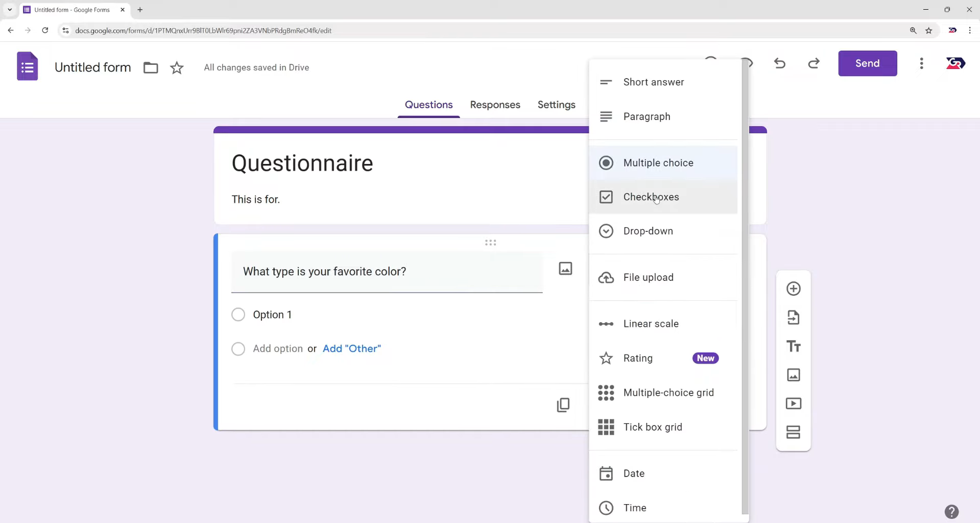Click the browser address bar URL
This screenshot has width=980, height=523.
pyautogui.click(x=203, y=31)
